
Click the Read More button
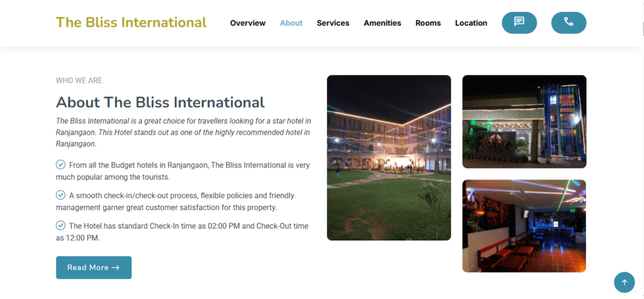(94, 268)
